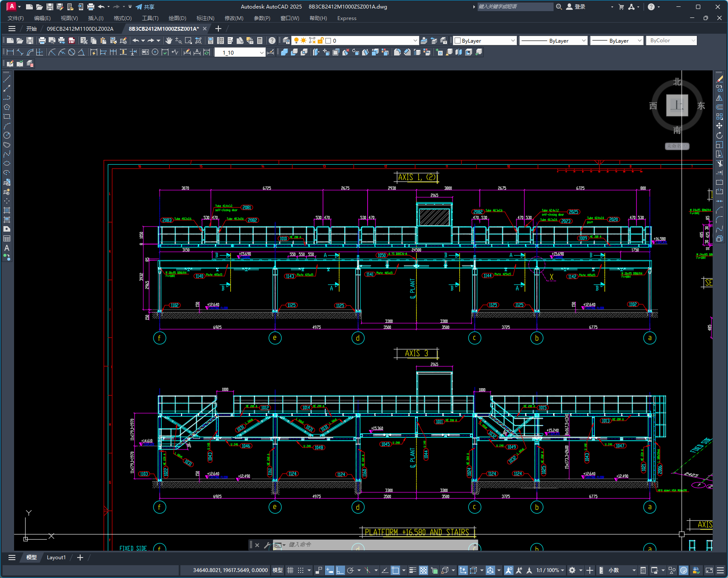The height and width of the screenshot is (578, 728).
Task: Select the Multiline Text 'A' tool
Action: click(x=7, y=248)
